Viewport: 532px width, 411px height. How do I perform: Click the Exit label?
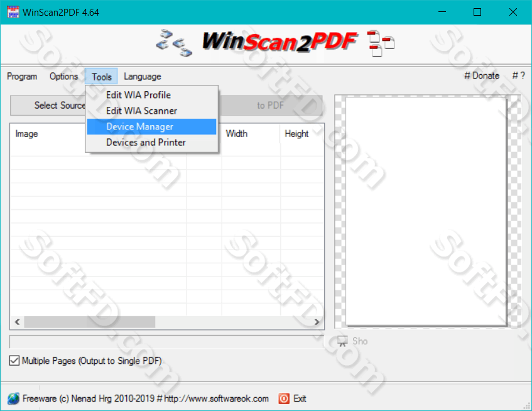(300, 398)
